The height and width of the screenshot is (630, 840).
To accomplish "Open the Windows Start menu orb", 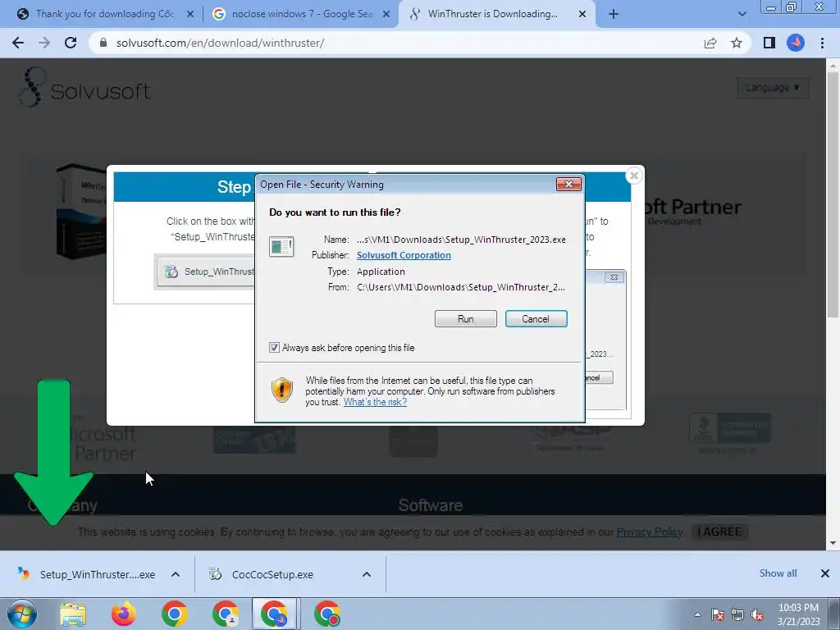I will 22,614.
